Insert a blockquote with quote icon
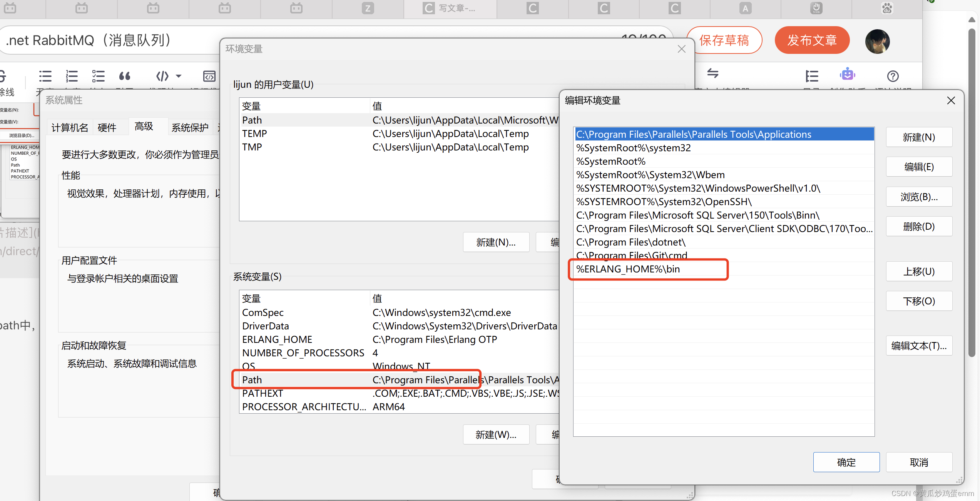This screenshot has width=980, height=501. 124,76
